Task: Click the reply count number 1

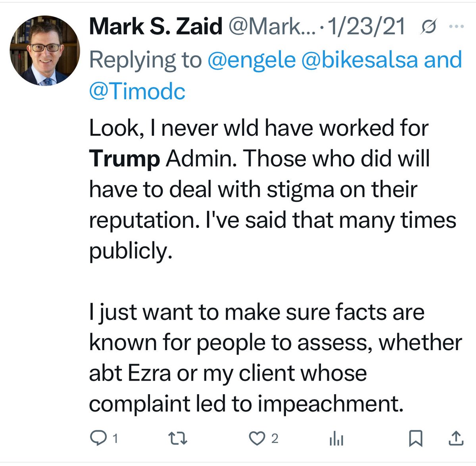Action: [115, 439]
